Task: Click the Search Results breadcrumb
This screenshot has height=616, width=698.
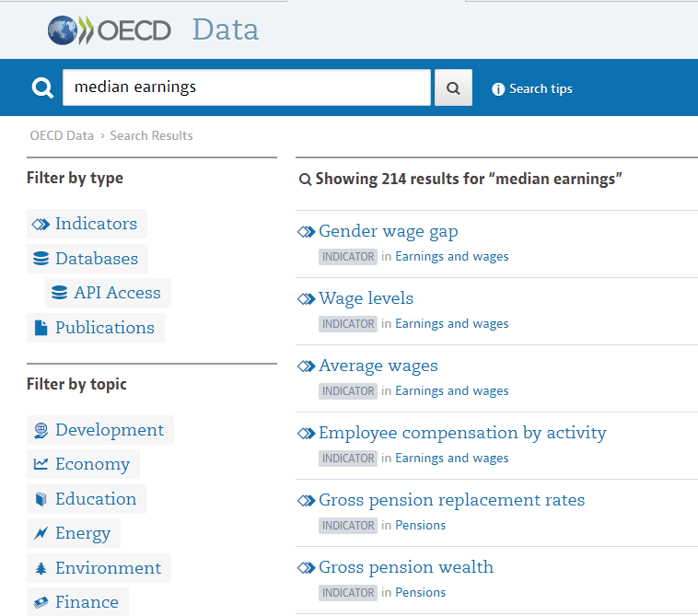Action: click(151, 135)
